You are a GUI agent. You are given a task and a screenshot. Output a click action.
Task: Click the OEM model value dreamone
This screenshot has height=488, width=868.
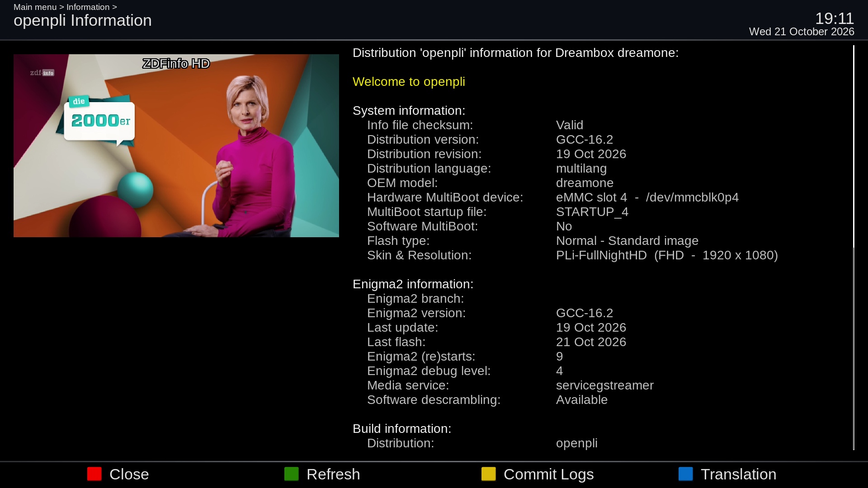[585, 183]
